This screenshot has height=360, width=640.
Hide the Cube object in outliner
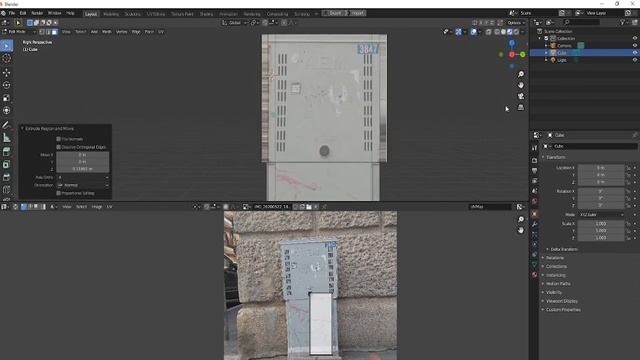click(x=635, y=53)
